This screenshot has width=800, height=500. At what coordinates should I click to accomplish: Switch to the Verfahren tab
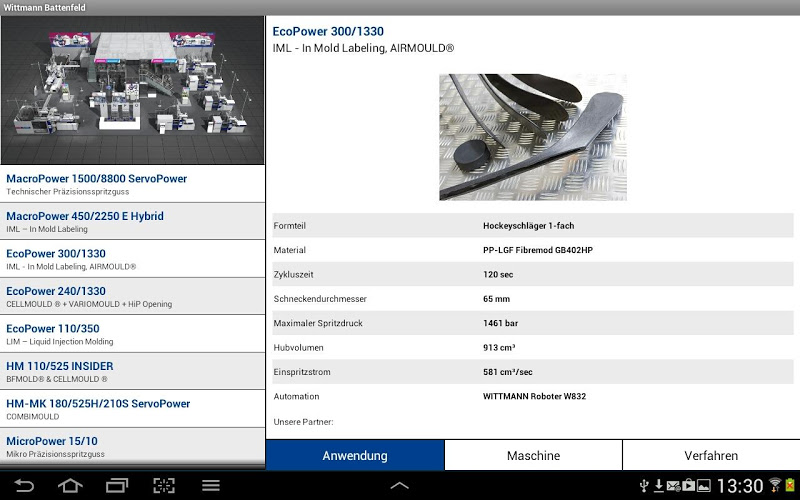[711, 455]
